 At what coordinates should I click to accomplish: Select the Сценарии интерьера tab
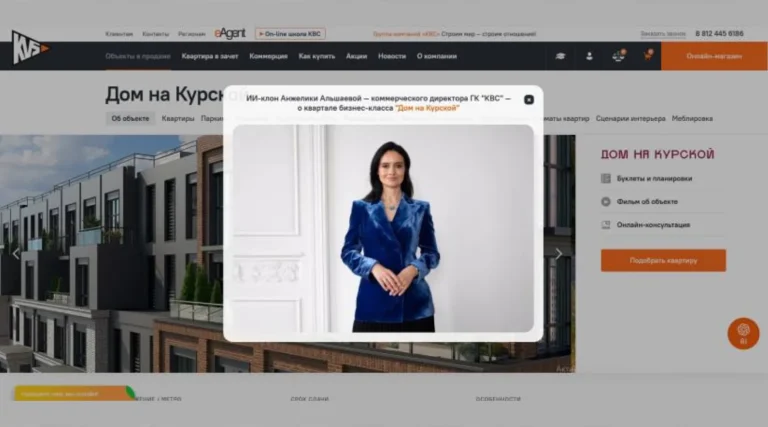coord(630,119)
